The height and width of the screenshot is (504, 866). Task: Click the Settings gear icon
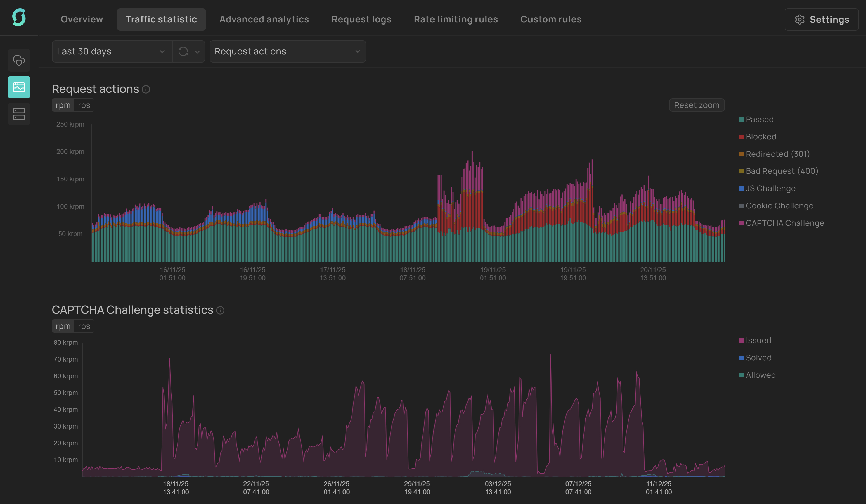pyautogui.click(x=799, y=20)
